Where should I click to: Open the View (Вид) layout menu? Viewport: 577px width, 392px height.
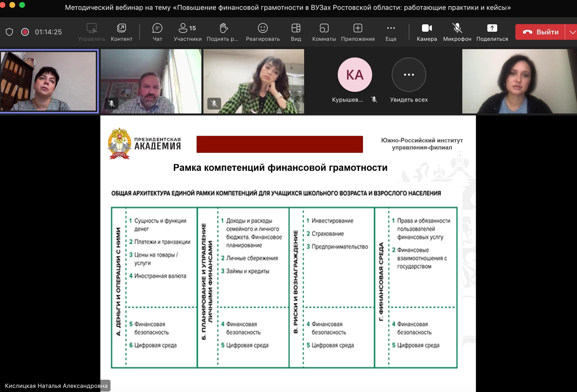pos(296,32)
